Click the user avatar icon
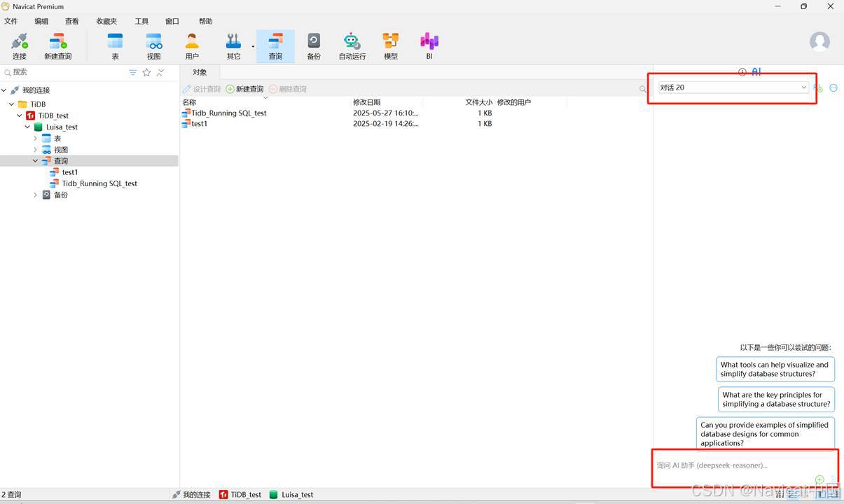This screenshot has width=844, height=504. pyautogui.click(x=819, y=41)
